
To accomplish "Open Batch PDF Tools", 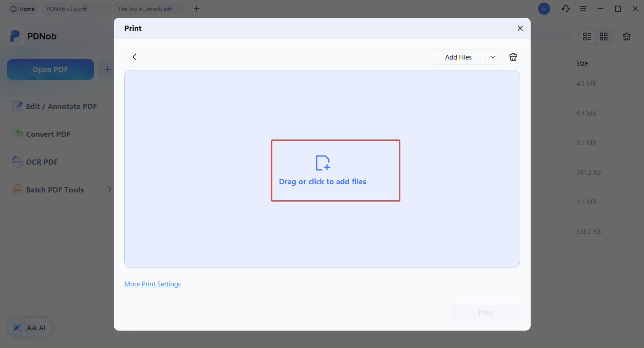I will (54, 189).
